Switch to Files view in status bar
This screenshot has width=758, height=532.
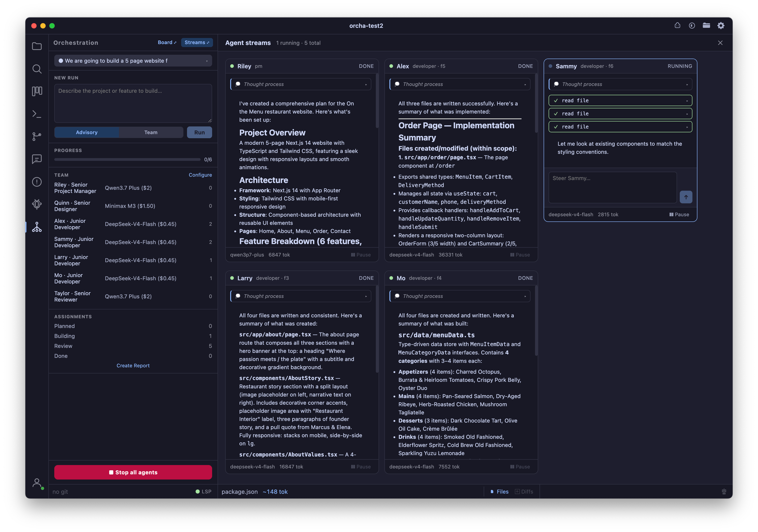pos(499,491)
